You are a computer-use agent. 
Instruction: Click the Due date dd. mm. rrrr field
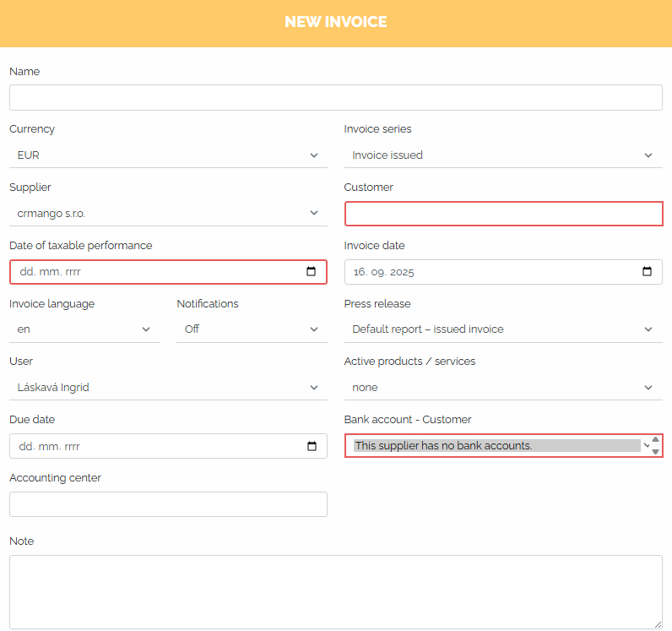click(x=168, y=446)
